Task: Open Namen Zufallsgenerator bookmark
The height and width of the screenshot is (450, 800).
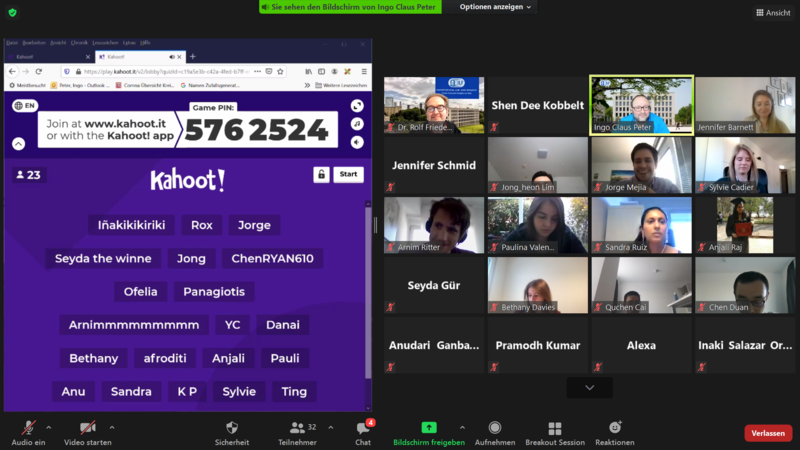Action: [x=210, y=85]
